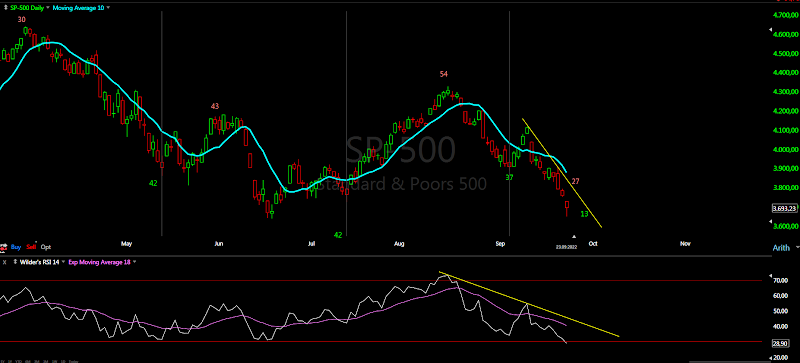Click the move handle beside SP-500 Daily
Screen dimensions: 800x363
click(x=5, y=8)
